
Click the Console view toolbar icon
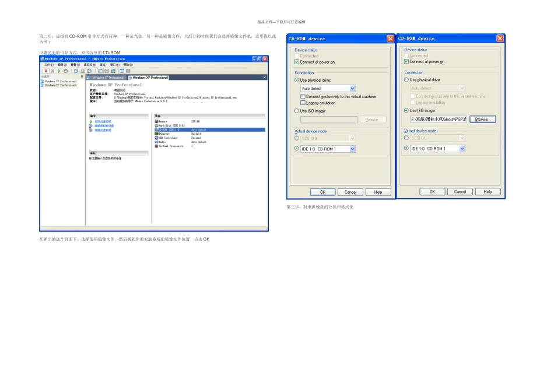click(128, 71)
